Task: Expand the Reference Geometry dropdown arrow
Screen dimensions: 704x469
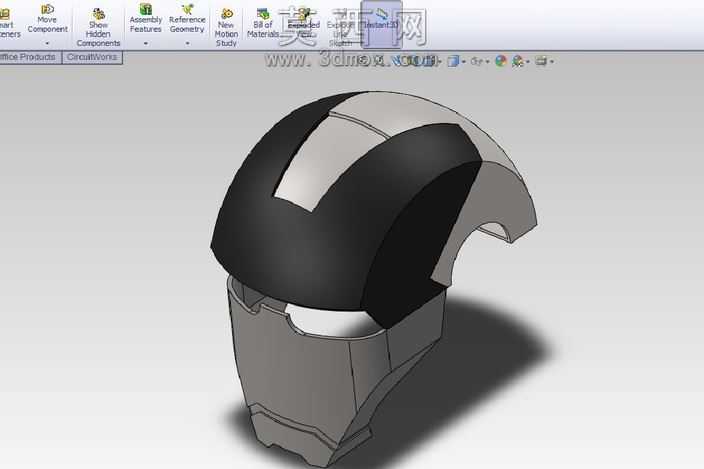Action: pos(187,44)
